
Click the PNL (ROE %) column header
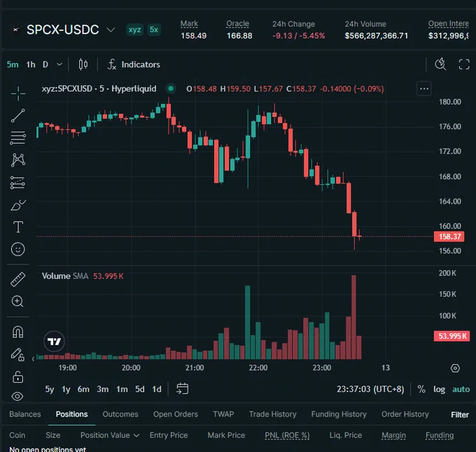[287, 436]
